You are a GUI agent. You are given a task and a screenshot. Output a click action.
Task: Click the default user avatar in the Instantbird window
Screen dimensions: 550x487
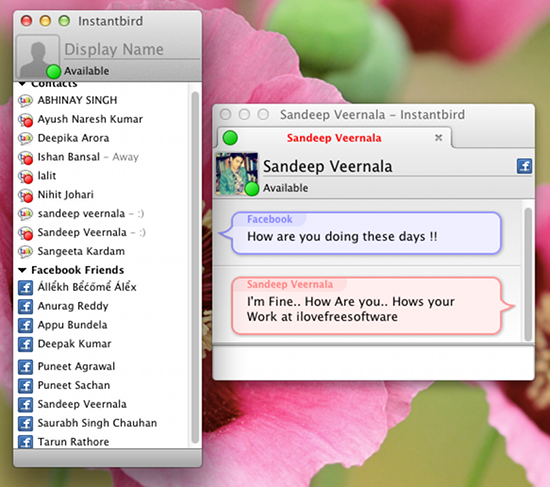coord(37,56)
